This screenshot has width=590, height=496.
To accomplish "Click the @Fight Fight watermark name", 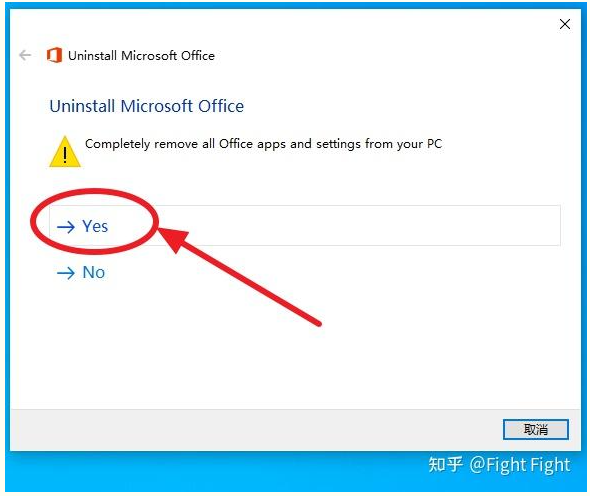I will pos(520,465).
